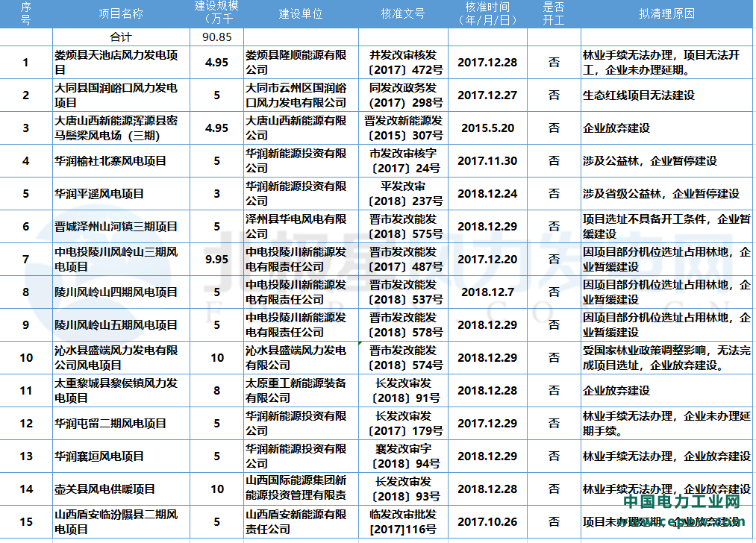Click scale value 8 in row 11
This screenshot has width=756, height=543.
(x=217, y=390)
